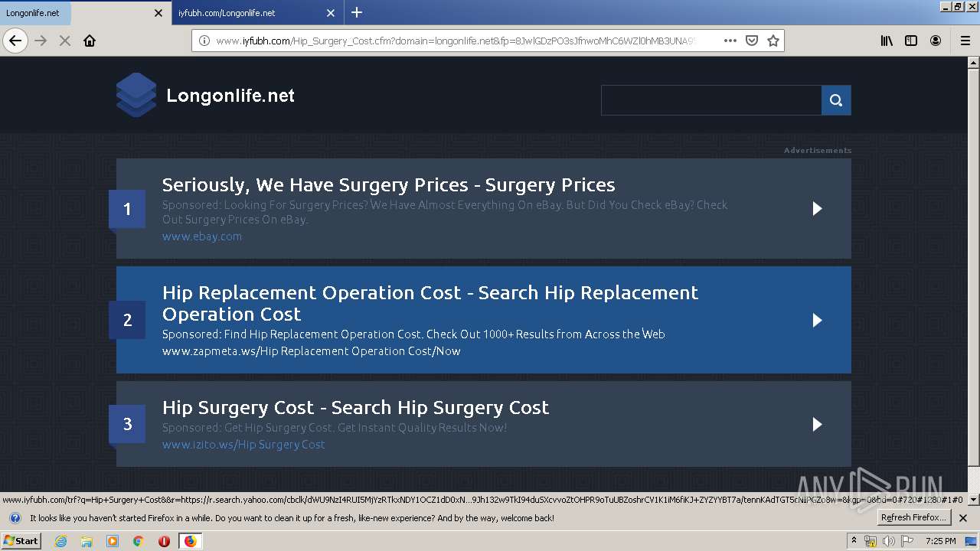Launch Chrome from taskbar
The width and height of the screenshot is (980, 551).
tap(138, 541)
